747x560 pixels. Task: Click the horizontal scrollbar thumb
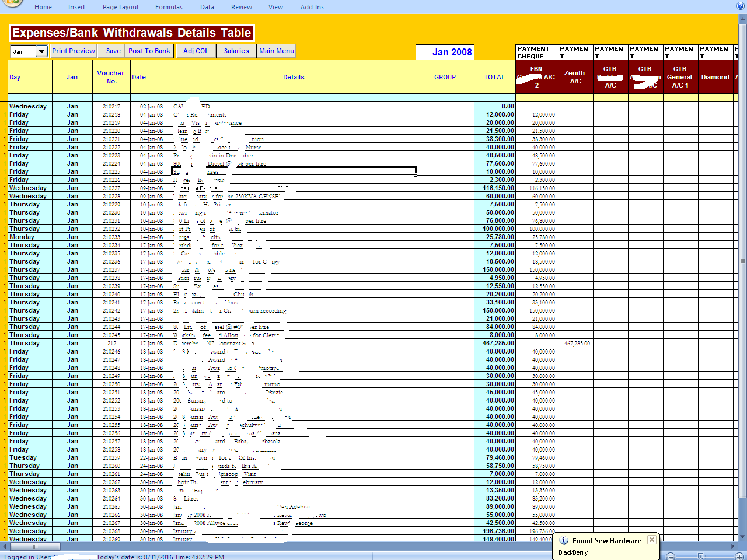click(x=34, y=547)
